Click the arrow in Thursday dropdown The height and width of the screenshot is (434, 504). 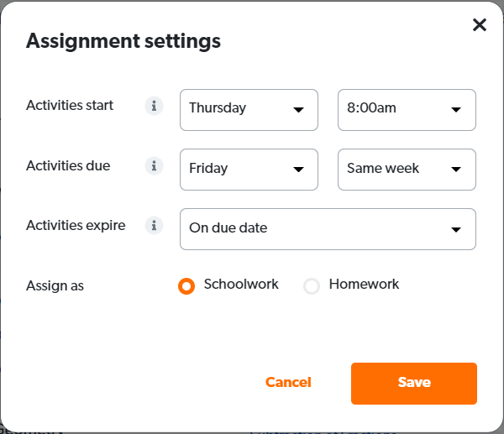click(x=298, y=110)
